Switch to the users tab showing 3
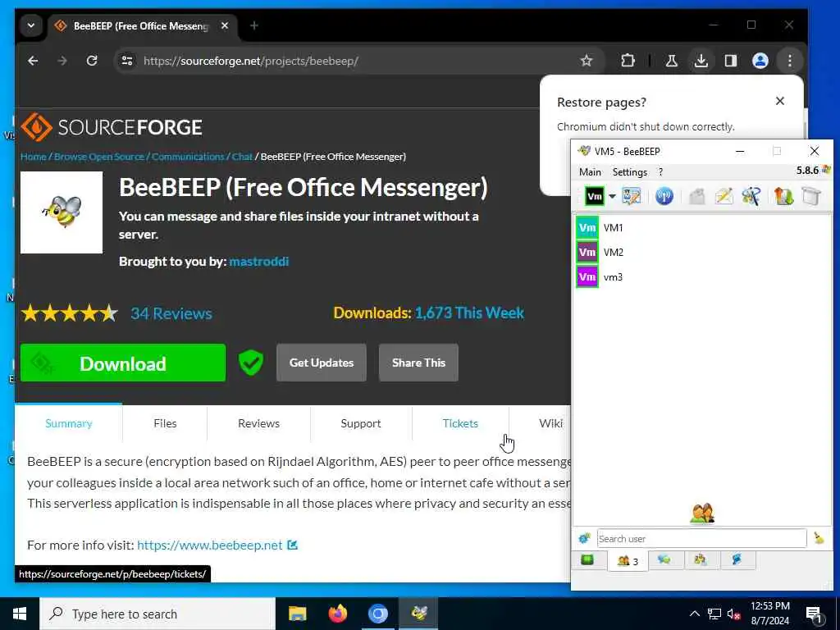Image resolution: width=840 pixels, height=630 pixels. (628, 561)
